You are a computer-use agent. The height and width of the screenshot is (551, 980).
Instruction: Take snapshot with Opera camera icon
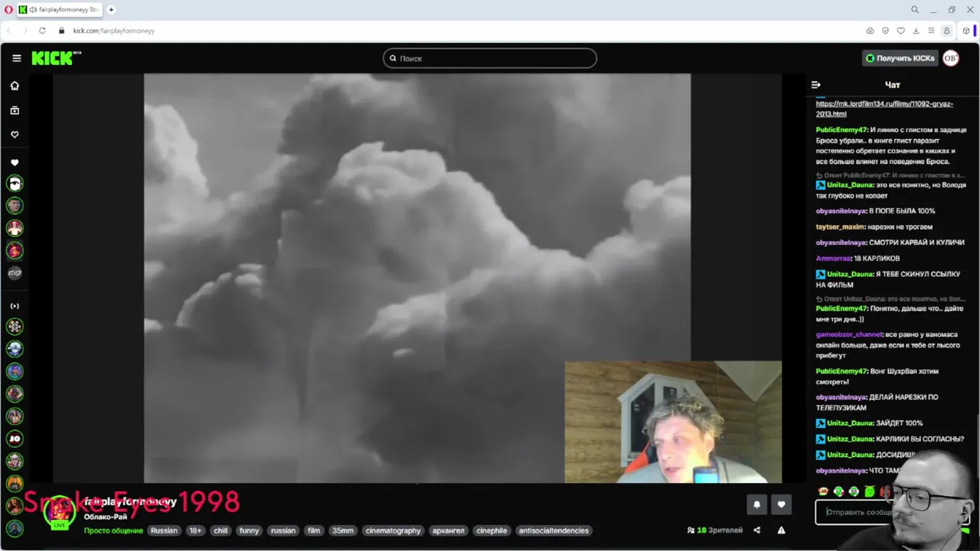870,31
